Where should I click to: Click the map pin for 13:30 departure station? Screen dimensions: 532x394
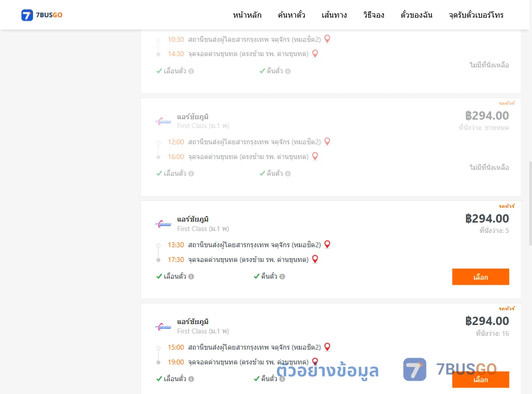pyautogui.click(x=327, y=244)
